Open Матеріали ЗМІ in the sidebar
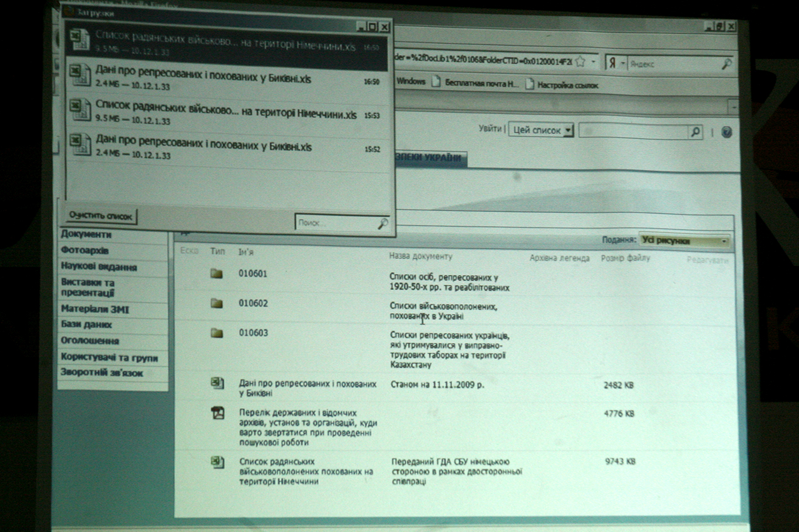 [95, 309]
